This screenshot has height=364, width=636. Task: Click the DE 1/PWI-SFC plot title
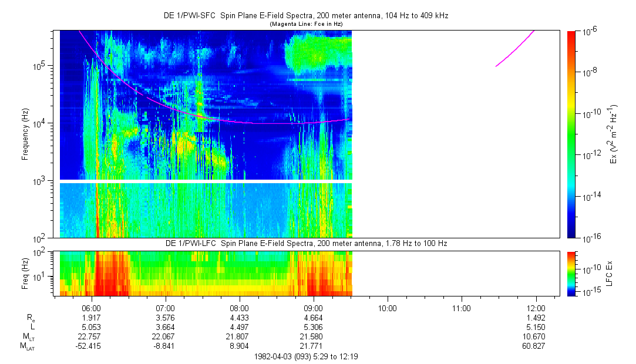[305, 16]
